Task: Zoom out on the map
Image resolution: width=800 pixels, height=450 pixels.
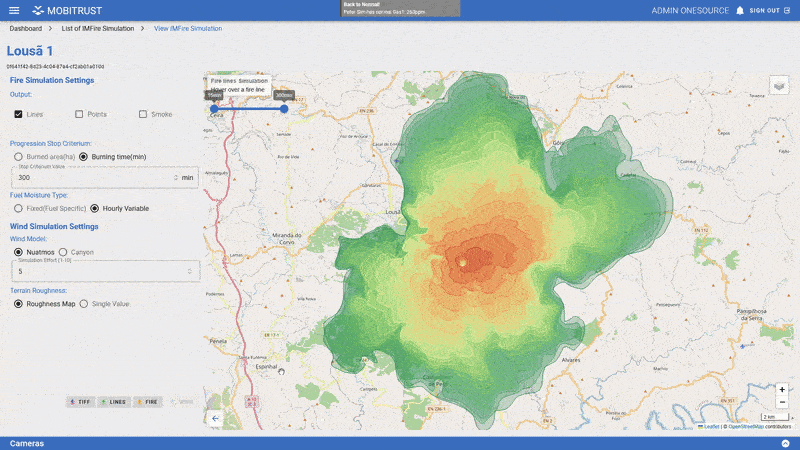Action: [x=782, y=402]
